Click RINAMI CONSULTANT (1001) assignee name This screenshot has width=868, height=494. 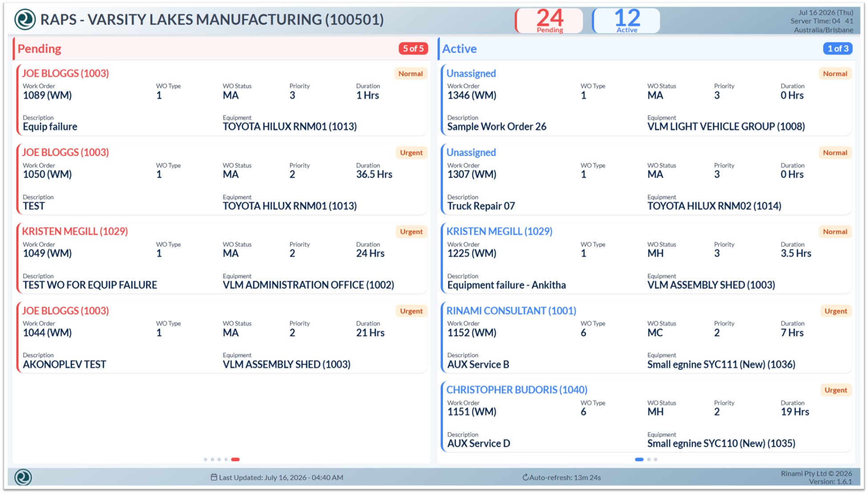[511, 311]
